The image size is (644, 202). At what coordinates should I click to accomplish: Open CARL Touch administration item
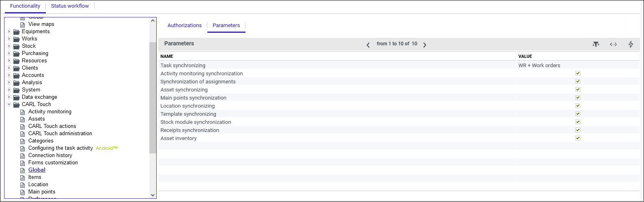(60, 134)
